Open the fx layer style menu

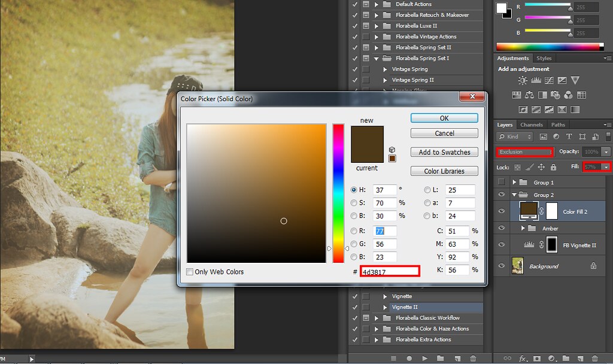pos(522,358)
